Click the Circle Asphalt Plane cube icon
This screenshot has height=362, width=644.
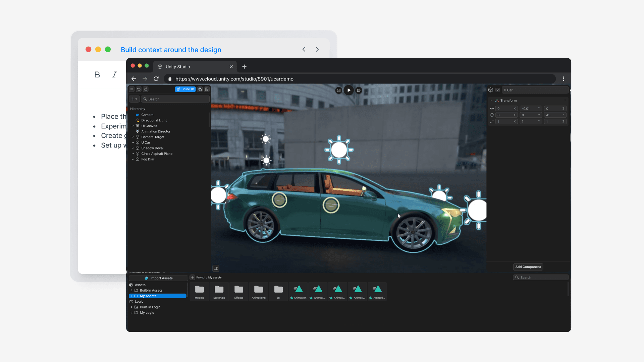tap(138, 154)
